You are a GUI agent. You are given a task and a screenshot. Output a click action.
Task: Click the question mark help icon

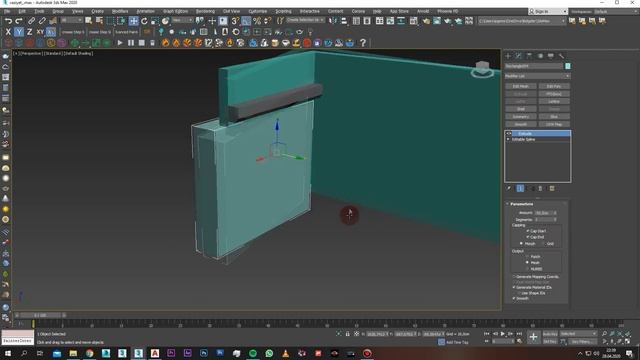pyautogui.click(x=363, y=42)
